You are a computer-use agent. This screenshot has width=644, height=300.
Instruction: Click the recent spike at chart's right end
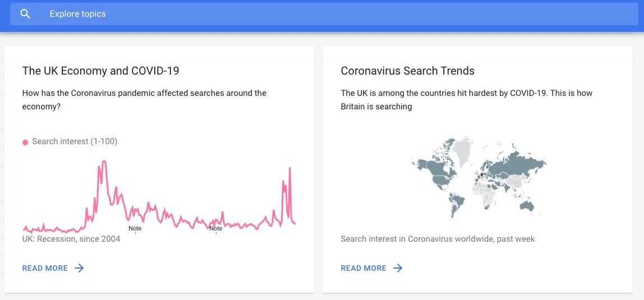[x=289, y=168]
